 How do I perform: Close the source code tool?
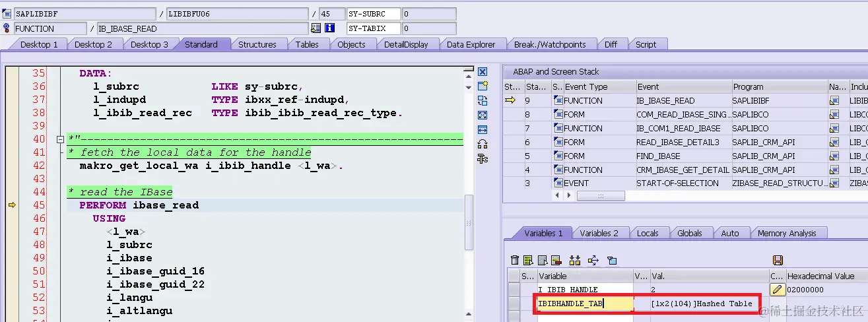483,71
